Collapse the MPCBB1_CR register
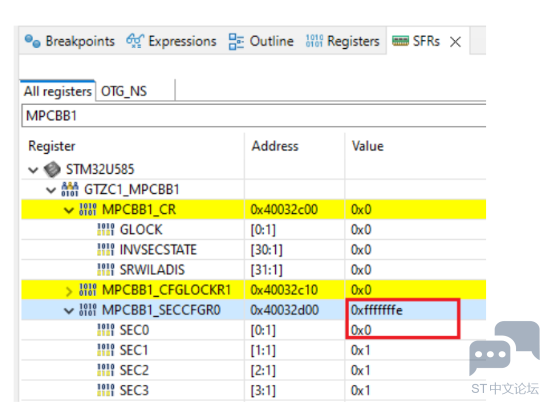This screenshot has height=404, width=548. (x=69, y=210)
